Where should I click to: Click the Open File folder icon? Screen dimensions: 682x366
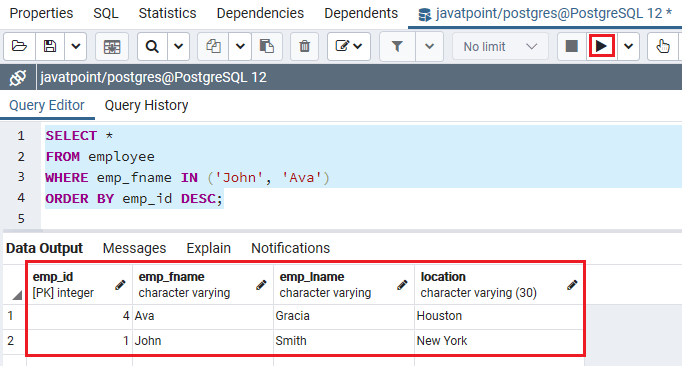coord(20,46)
